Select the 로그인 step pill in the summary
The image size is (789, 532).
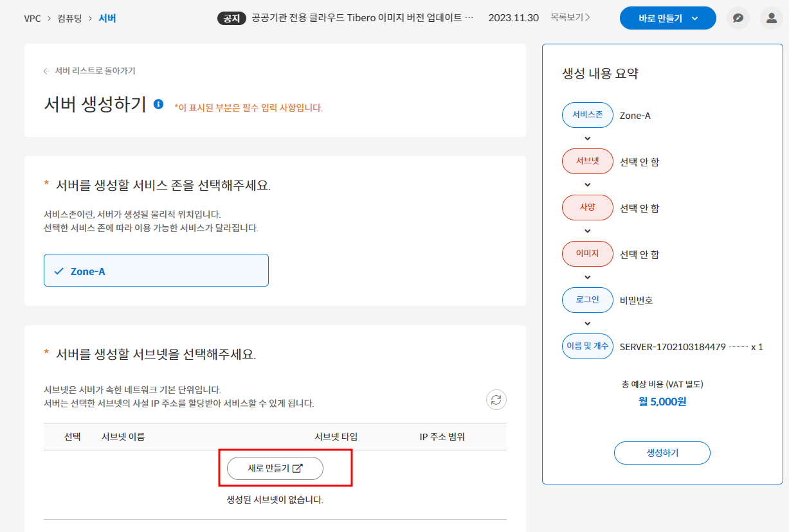tap(587, 299)
